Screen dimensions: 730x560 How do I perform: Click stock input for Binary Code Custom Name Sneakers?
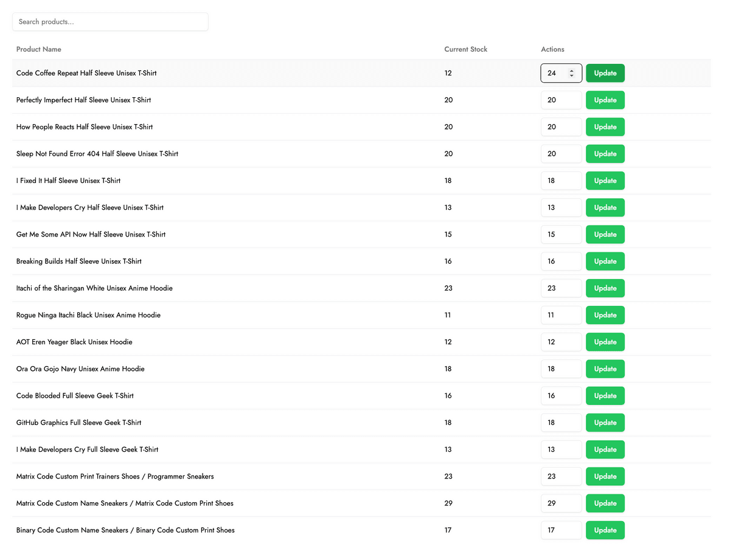(x=561, y=530)
